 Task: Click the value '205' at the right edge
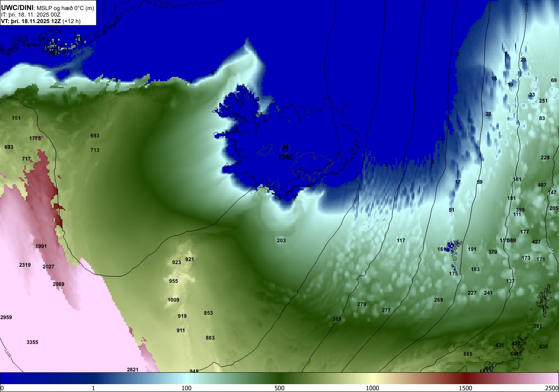point(554,208)
